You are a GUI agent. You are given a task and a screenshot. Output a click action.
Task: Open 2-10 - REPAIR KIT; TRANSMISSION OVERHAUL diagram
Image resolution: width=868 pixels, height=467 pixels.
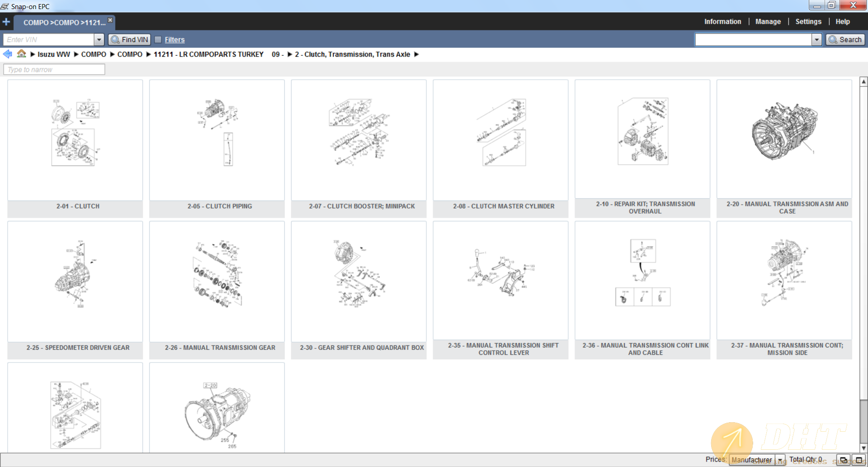(642, 139)
